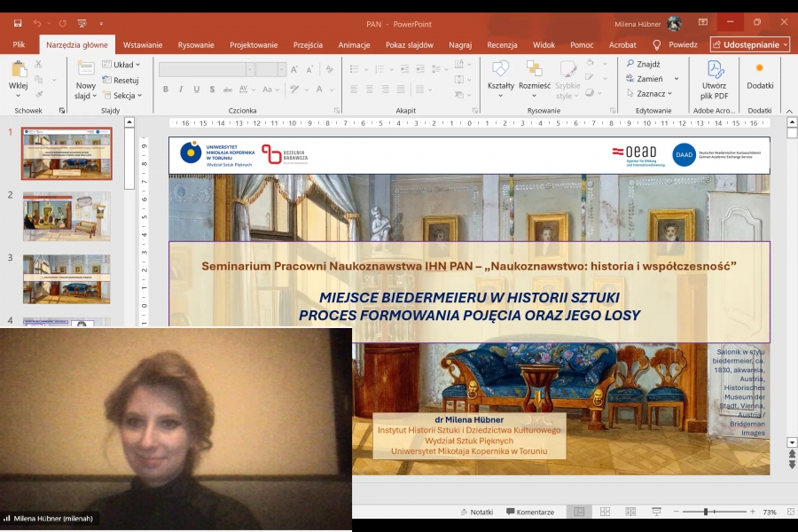Start slideshow from status bar icon
Viewport: 798px width, 532px height.
point(656,512)
